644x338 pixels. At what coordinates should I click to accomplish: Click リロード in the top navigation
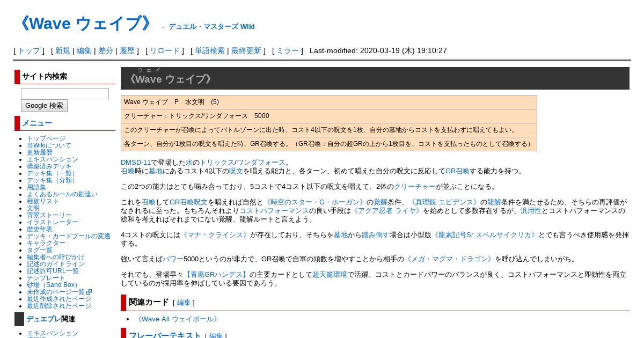(164, 50)
